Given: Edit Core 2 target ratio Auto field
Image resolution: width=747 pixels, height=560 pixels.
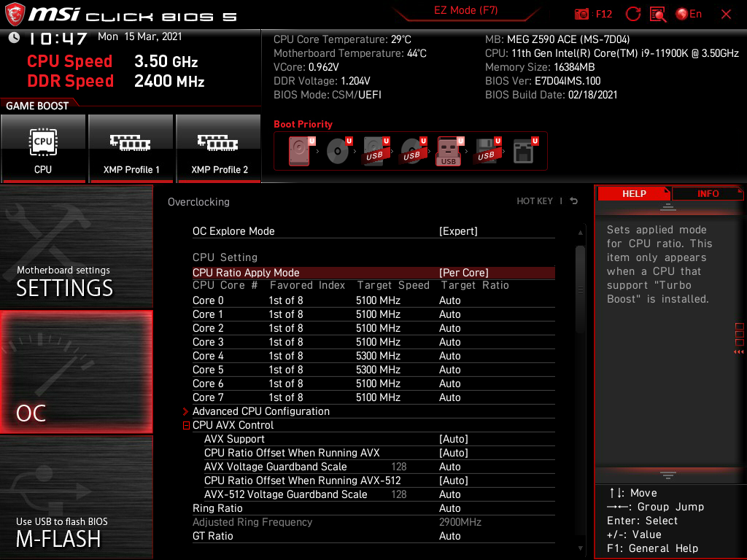Looking at the screenshot, I should tap(449, 328).
